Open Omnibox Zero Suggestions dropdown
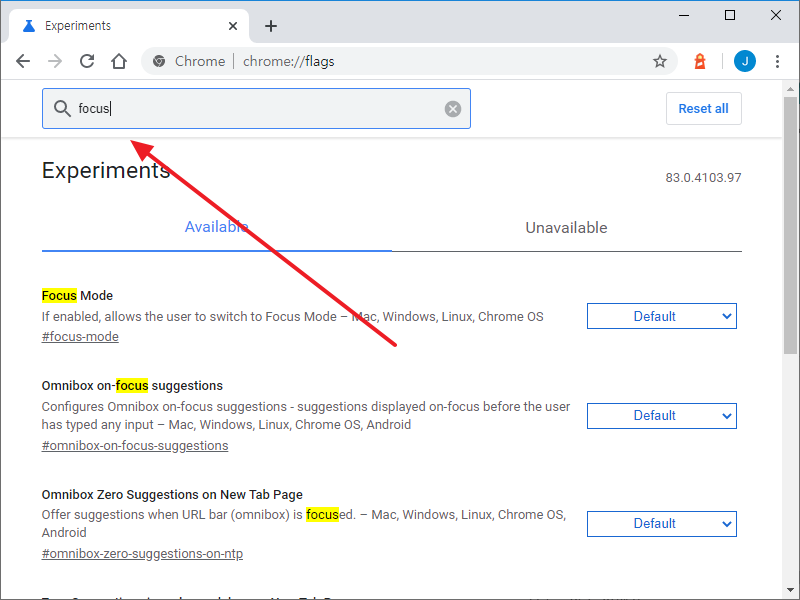Screen dimensions: 800x600 coord(662,524)
